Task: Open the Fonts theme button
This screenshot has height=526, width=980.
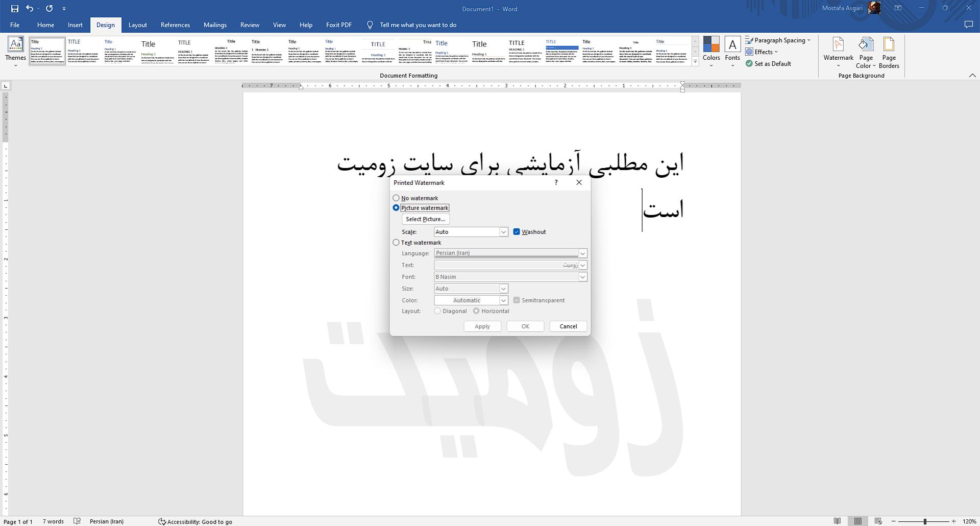Action: point(732,52)
